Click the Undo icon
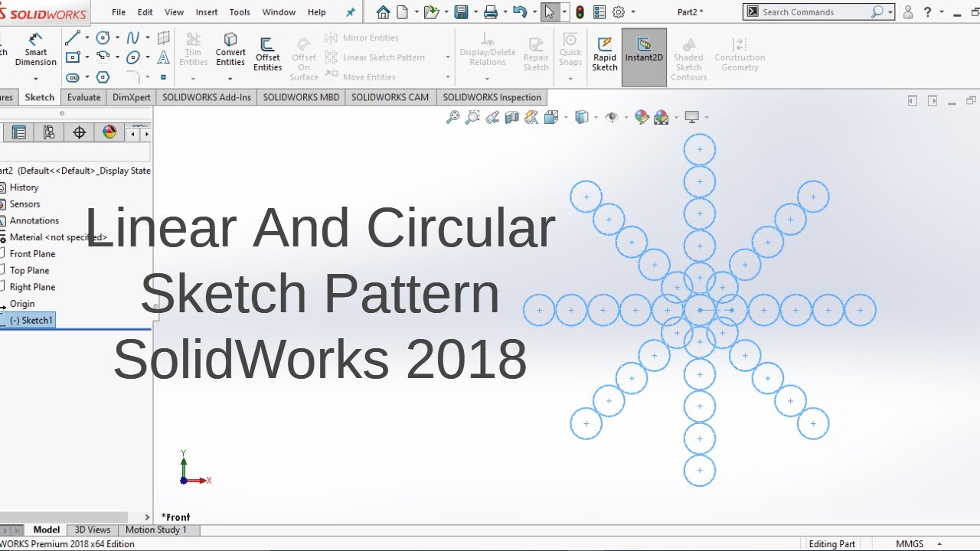980x551 pixels. point(520,12)
